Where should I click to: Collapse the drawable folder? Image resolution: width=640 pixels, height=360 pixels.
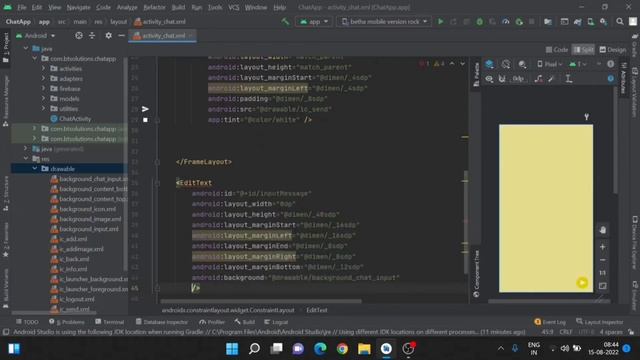(x=35, y=169)
